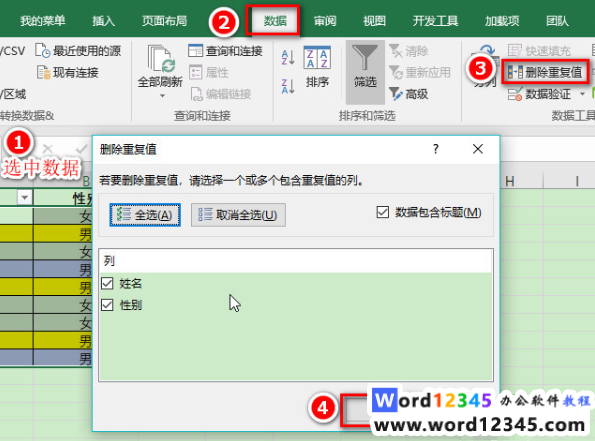Go to the 审阅 tab
Viewport: 595px width, 441px height.
[x=325, y=21]
